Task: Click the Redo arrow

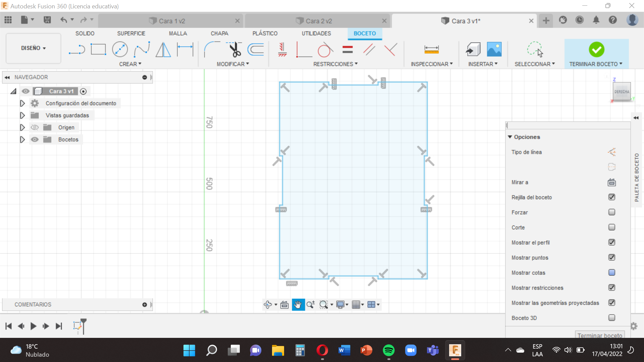Action: [84, 20]
